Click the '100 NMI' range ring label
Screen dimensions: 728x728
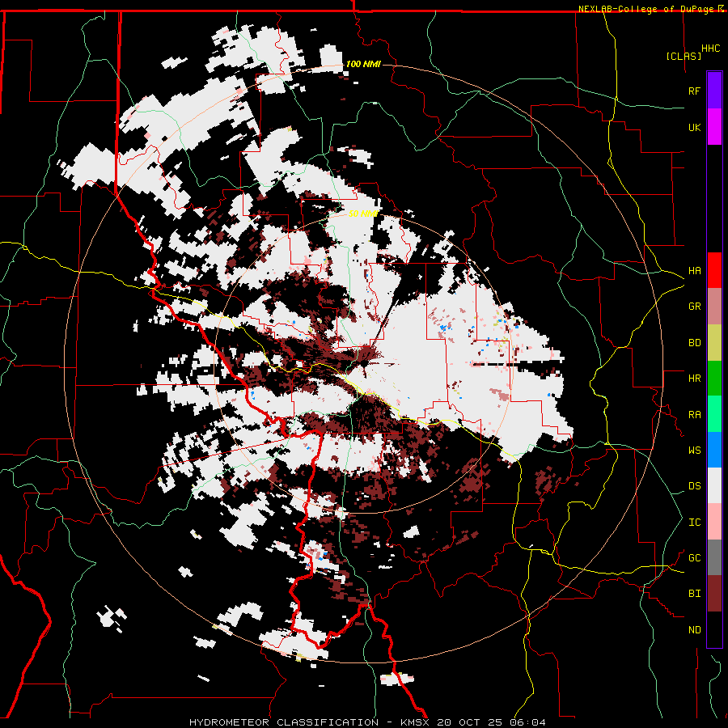click(x=363, y=64)
